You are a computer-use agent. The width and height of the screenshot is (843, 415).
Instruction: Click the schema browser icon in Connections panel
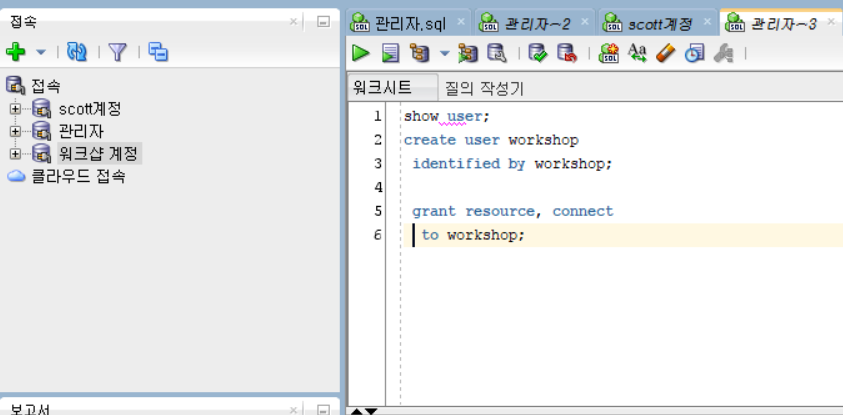click(158, 52)
